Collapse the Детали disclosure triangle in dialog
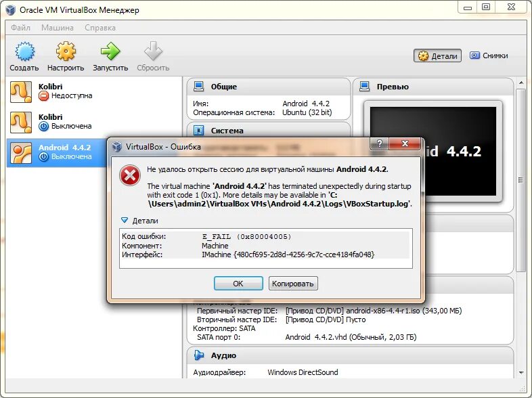This screenshot has width=532, height=398. [125, 221]
